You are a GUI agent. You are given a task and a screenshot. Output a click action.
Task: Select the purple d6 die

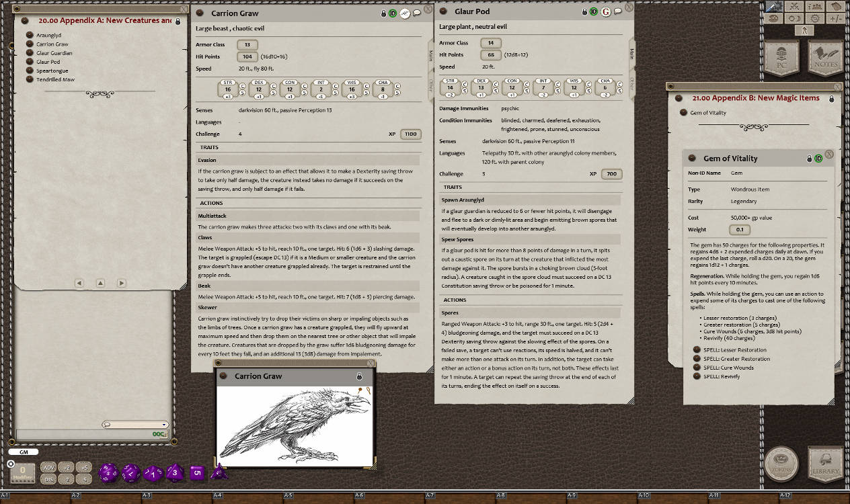click(197, 472)
